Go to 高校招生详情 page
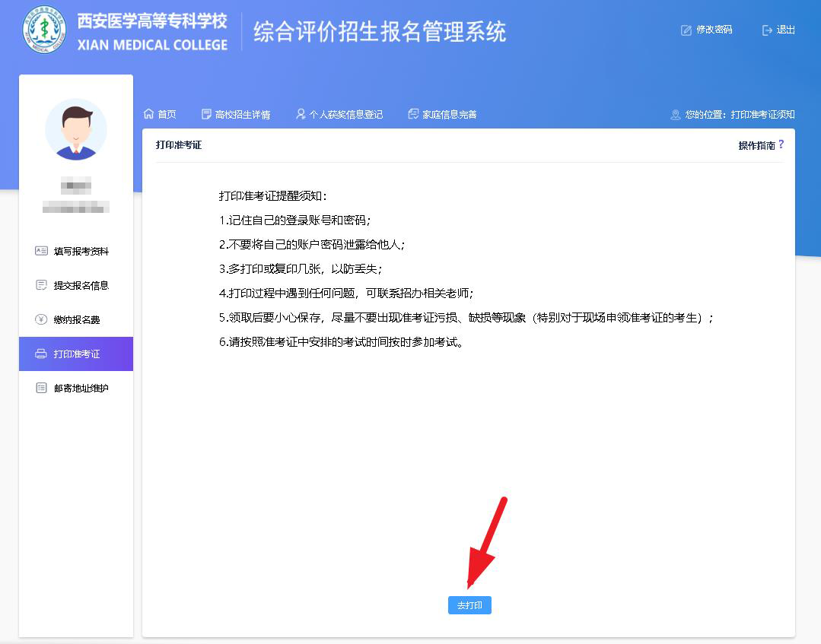Image resolution: width=821 pixels, height=644 pixels. click(x=243, y=115)
